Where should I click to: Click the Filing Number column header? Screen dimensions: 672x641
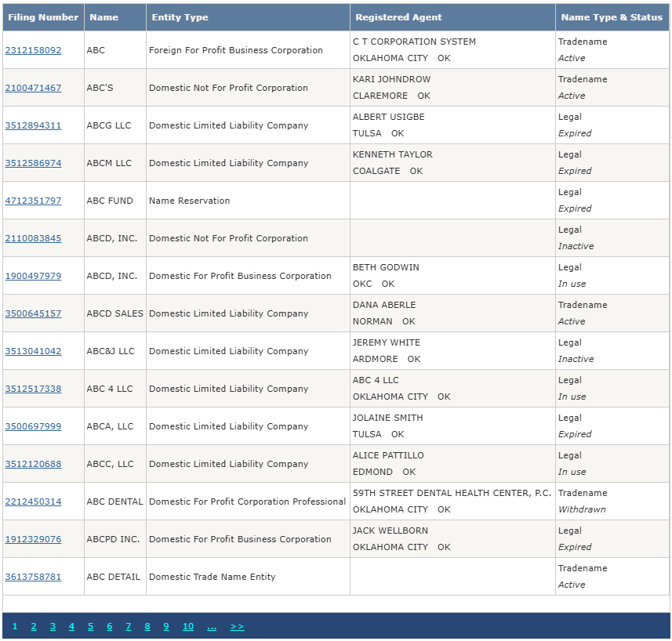pos(43,17)
